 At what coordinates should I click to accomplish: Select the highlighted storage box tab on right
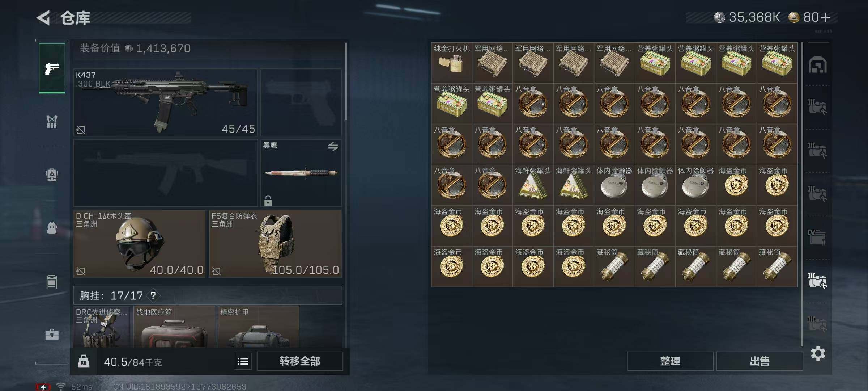pos(818,280)
